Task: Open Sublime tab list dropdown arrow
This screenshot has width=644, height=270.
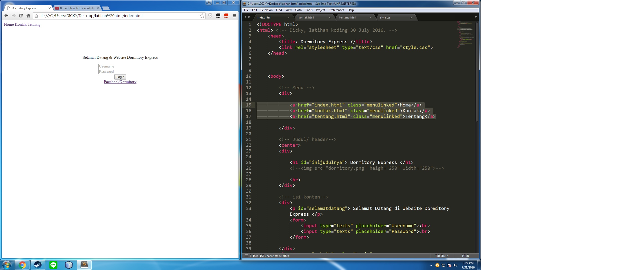Action: click(x=475, y=17)
